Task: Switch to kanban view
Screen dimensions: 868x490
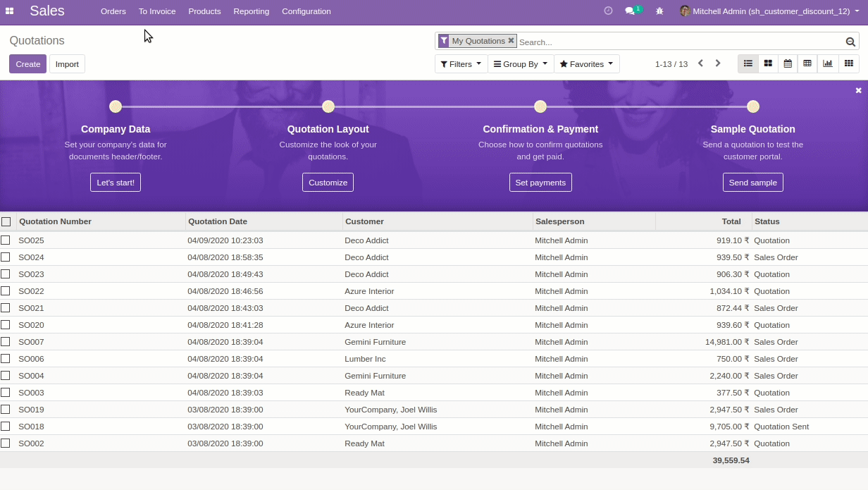Action: pyautogui.click(x=768, y=63)
